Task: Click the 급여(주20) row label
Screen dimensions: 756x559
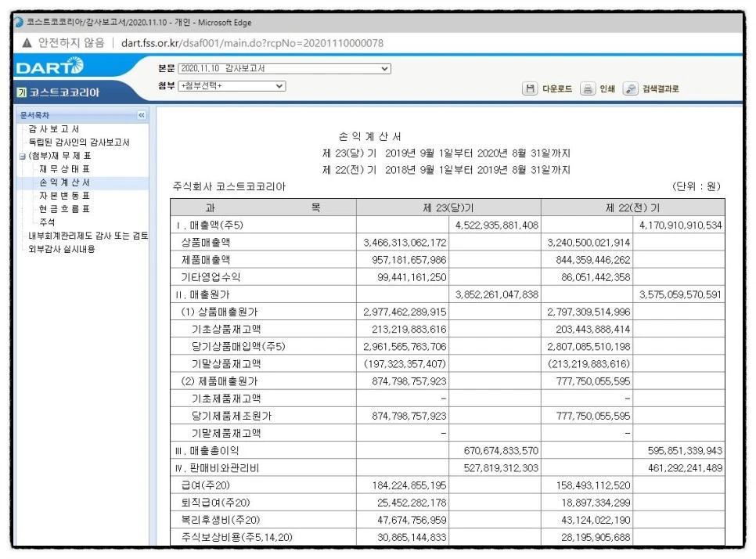Action: pyautogui.click(x=205, y=485)
